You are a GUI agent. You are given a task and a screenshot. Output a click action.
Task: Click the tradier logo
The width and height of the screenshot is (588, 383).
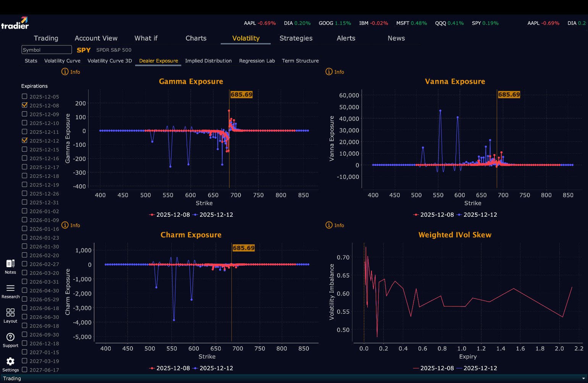[15, 23]
